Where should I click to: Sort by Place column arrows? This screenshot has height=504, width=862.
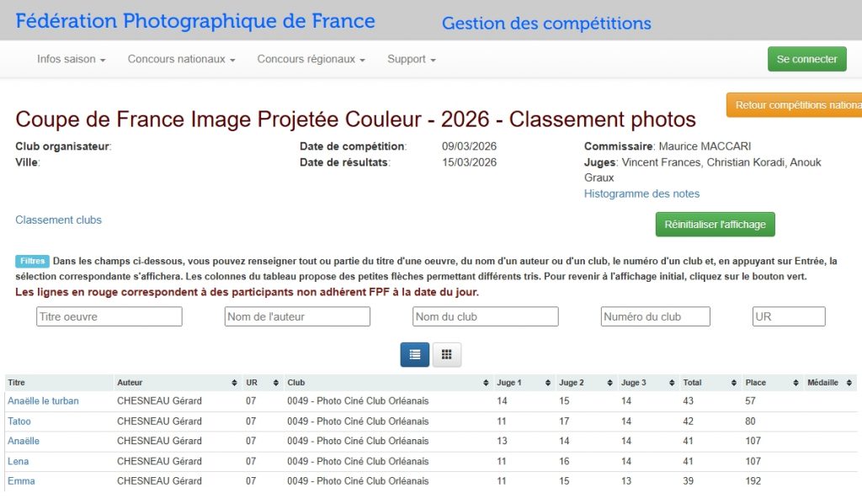point(795,383)
